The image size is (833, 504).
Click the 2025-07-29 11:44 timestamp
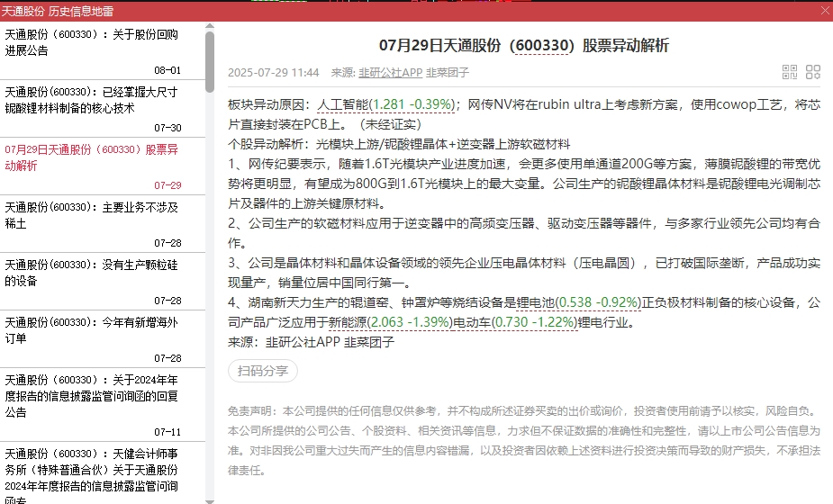coord(274,73)
